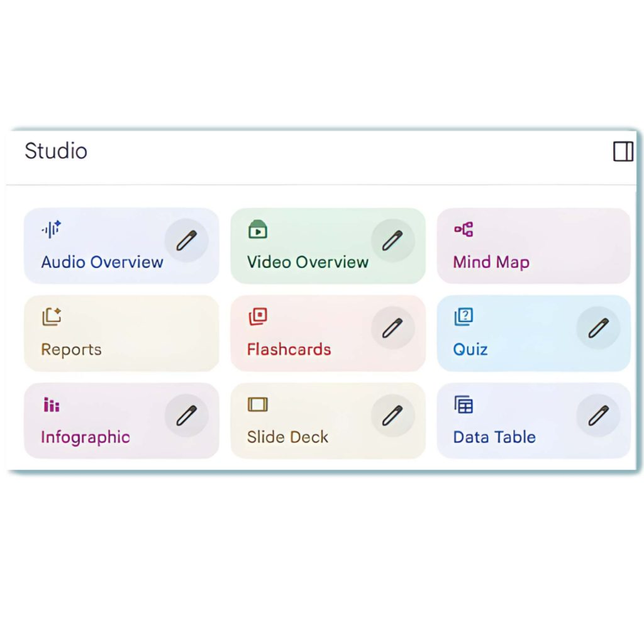Viewport: 644px width, 644px height.
Task: Click the Data Table grid icon
Action: click(x=464, y=404)
